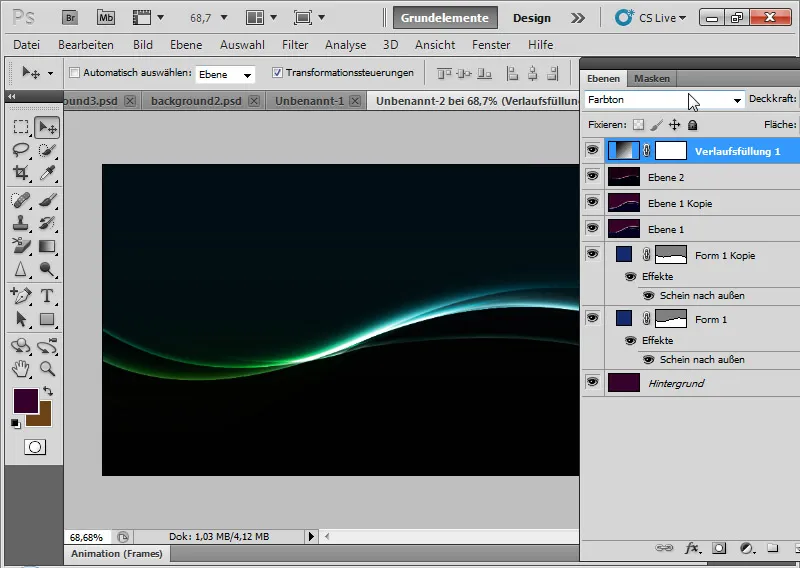Viewport: 800px width, 568px height.
Task: Select the Blur tool
Action: 21,269
